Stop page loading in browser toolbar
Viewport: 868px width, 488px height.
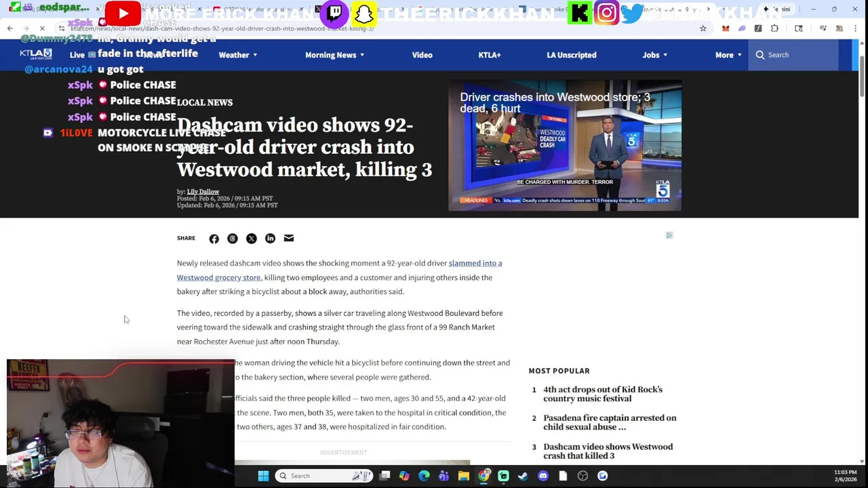[x=42, y=28]
